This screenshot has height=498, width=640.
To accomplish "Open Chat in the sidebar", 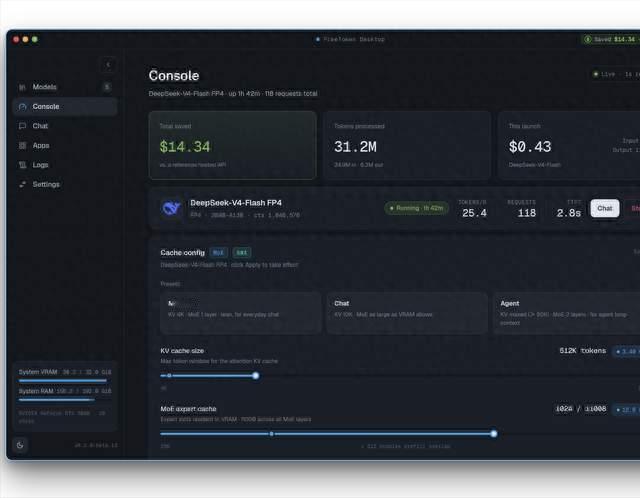I will tap(65, 126).
